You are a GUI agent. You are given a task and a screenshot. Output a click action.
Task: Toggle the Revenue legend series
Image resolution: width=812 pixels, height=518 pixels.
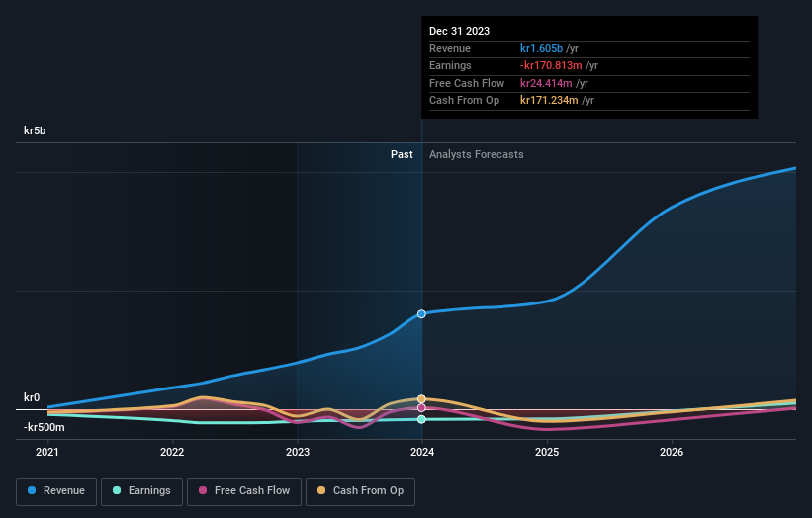56,491
